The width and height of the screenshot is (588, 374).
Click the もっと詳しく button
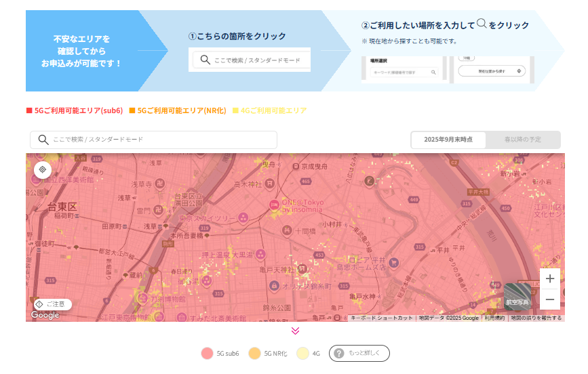(359, 353)
